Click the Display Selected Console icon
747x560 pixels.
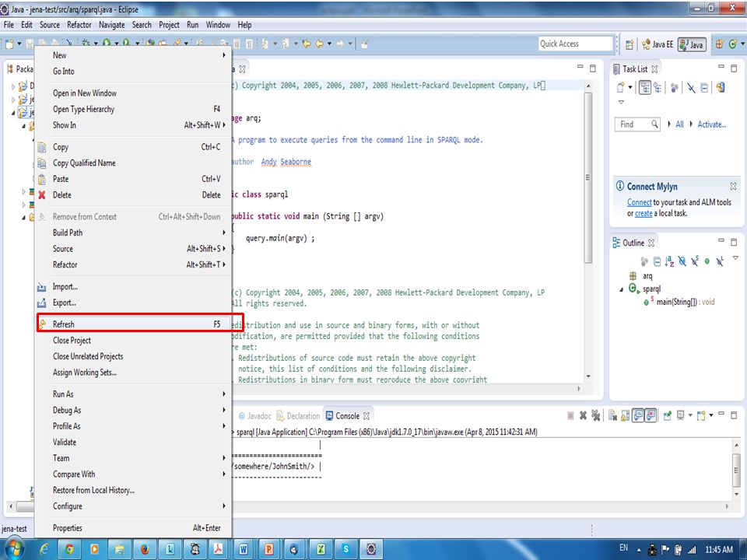click(680, 415)
